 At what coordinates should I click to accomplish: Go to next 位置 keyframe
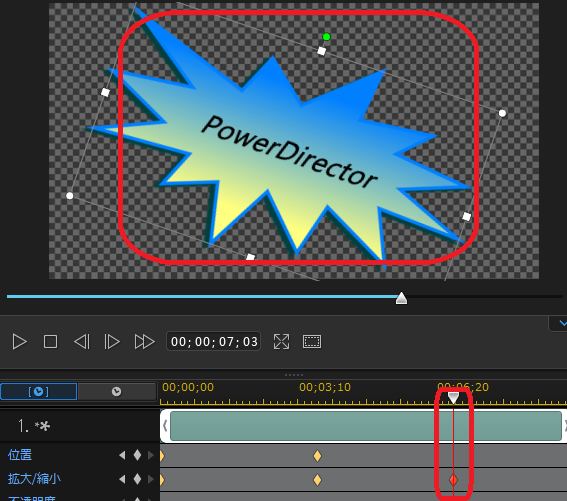click(x=151, y=455)
